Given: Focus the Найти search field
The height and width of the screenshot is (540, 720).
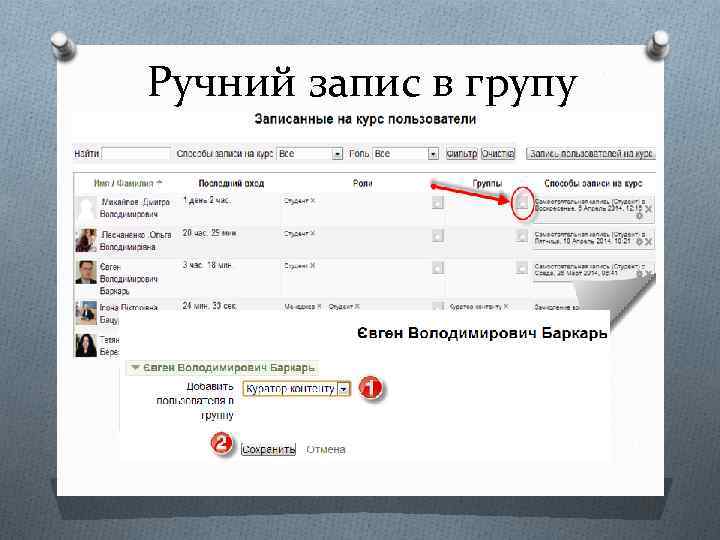Looking at the screenshot, I should click(x=136, y=154).
